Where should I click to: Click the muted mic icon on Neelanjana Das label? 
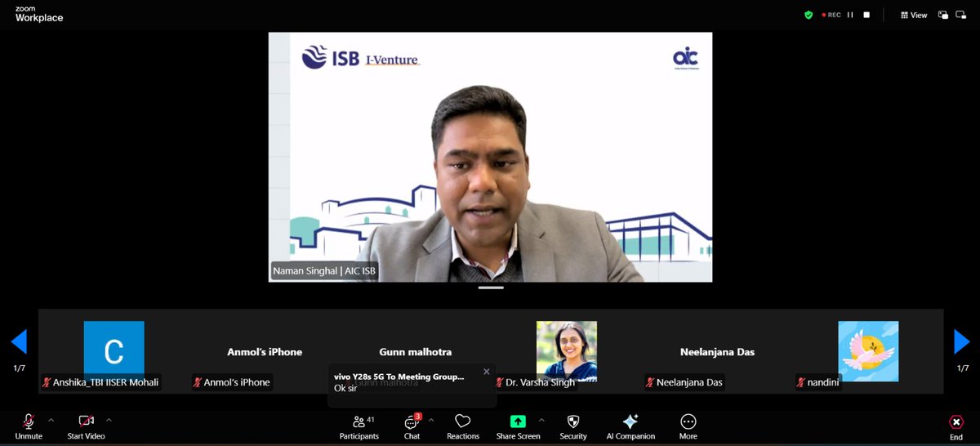(x=650, y=382)
